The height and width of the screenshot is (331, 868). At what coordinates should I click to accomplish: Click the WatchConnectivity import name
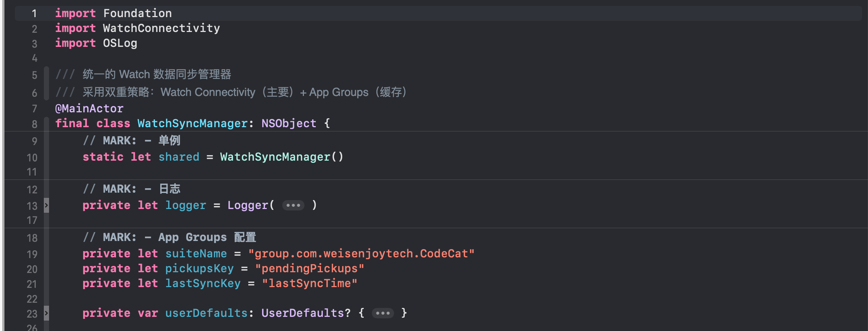[161, 29]
